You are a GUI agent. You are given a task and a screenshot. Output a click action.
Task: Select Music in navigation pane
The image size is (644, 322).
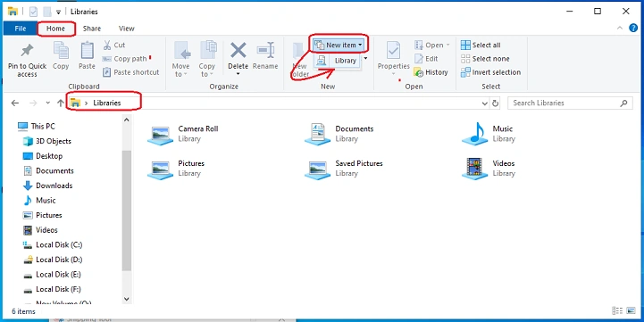tap(39, 200)
